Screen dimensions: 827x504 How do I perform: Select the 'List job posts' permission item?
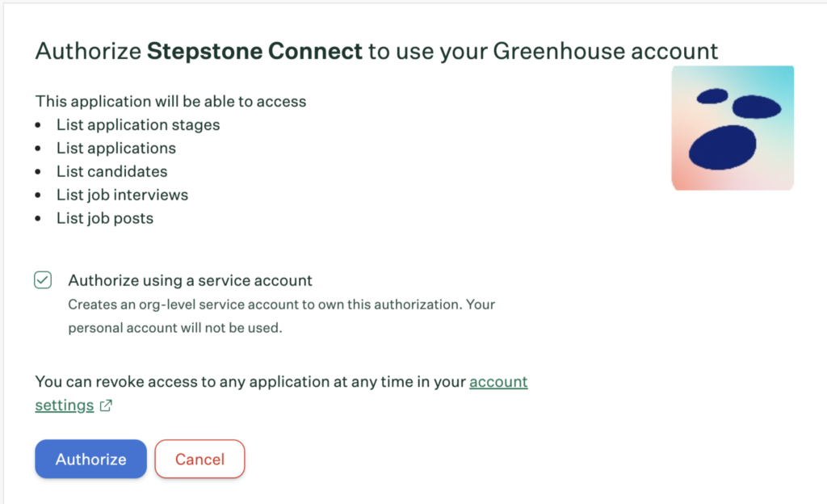[x=105, y=218]
